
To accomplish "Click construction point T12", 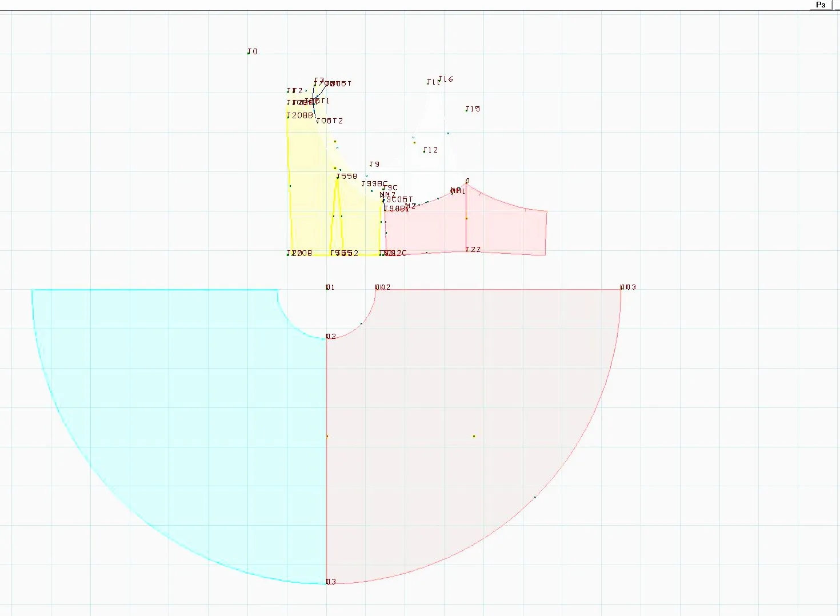I will (x=430, y=150).
